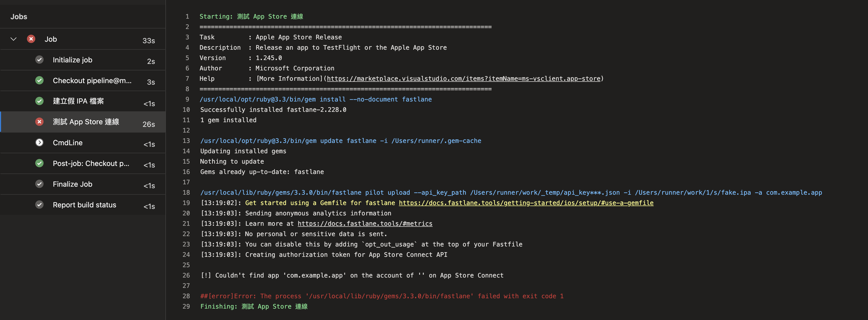This screenshot has width=868, height=320.
Task: Collapse the Job tree with chevron
Action: click(13, 39)
